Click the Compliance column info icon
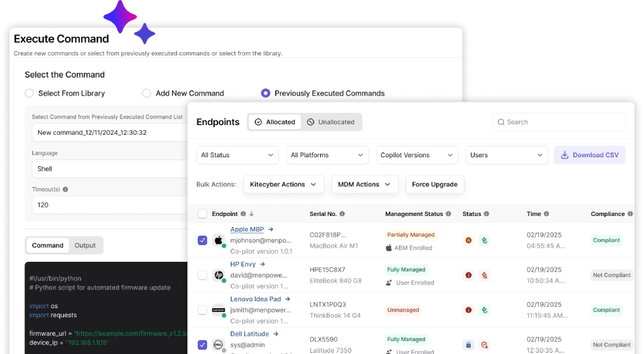Viewport: 644px width, 354px height. pyautogui.click(x=630, y=214)
